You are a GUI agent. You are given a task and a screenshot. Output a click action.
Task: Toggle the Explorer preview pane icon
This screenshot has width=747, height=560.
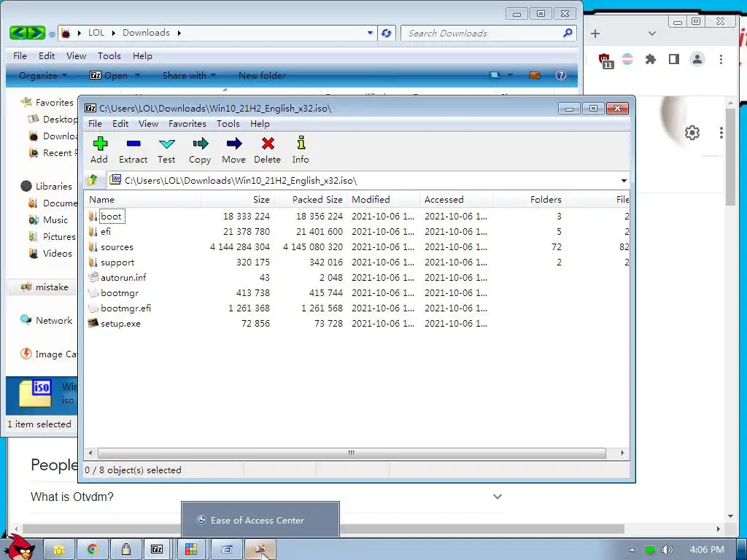(x=535, y=75)
